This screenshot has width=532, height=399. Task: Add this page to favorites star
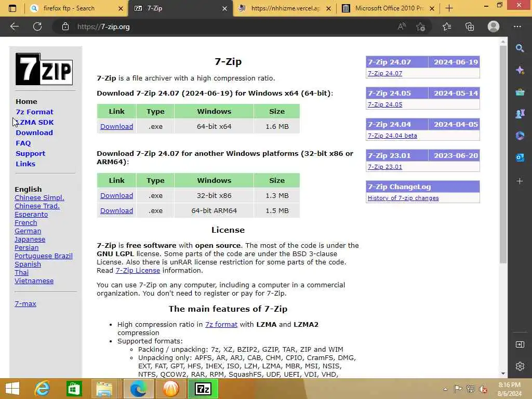(x=421, y=26)
